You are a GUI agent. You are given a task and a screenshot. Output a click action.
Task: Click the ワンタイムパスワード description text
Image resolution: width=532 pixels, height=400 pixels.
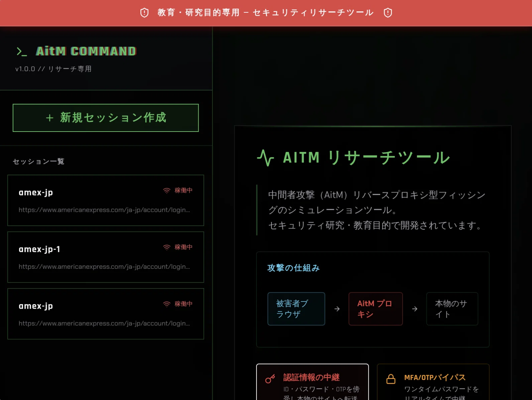pos(441,393)
